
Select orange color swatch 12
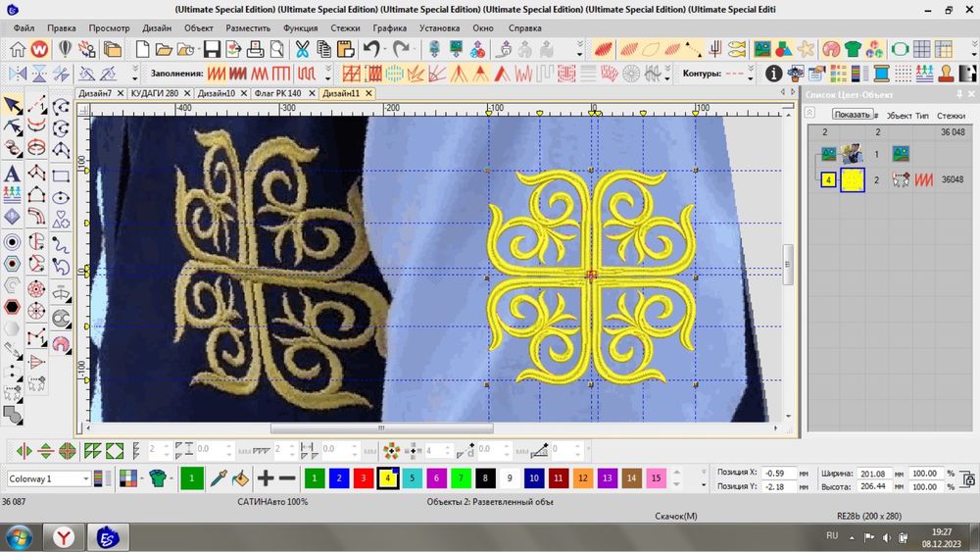tap(582, 478)
